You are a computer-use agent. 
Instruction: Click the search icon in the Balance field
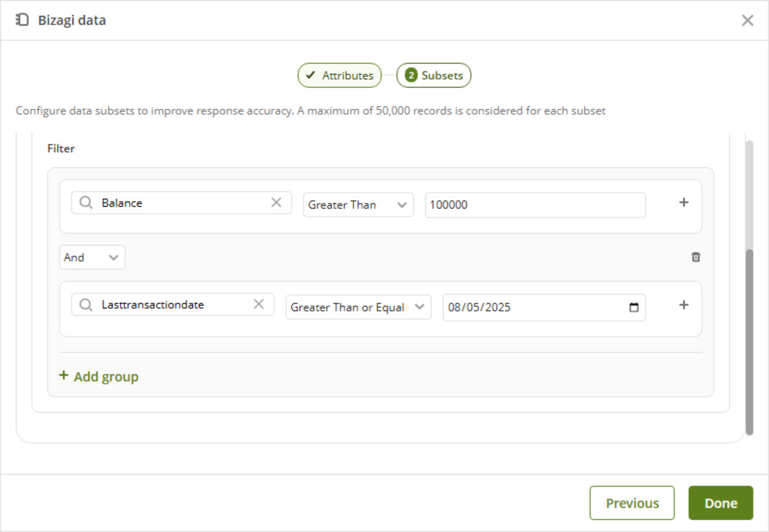86,203
